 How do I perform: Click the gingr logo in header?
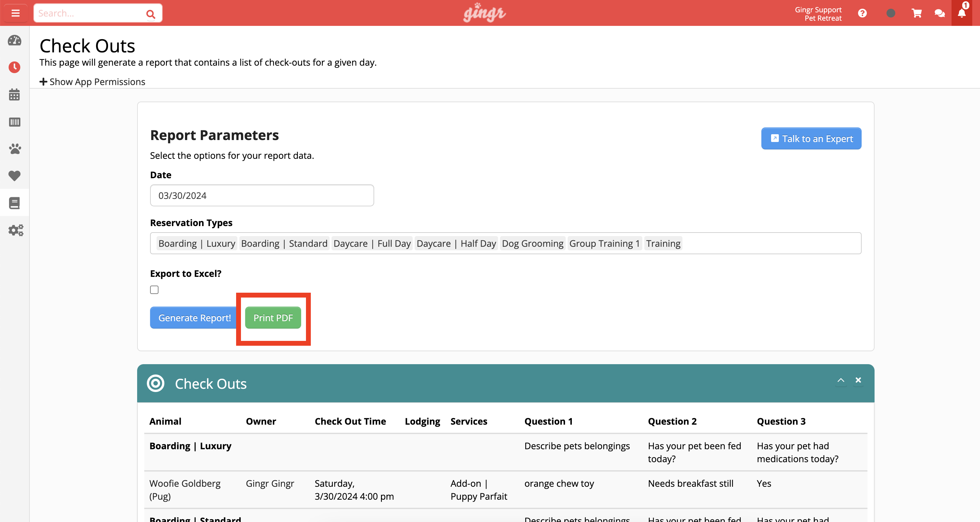pyautogui.click(x=484, y=13)
